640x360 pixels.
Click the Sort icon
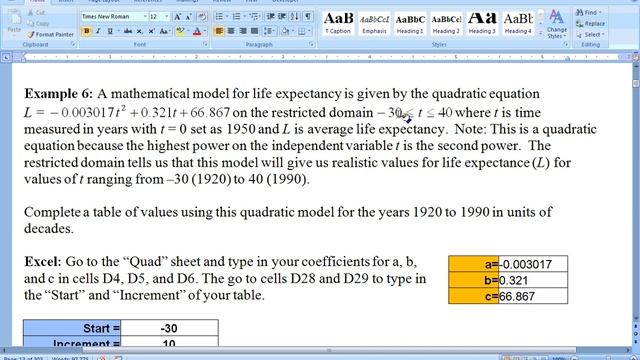(295, 16)
